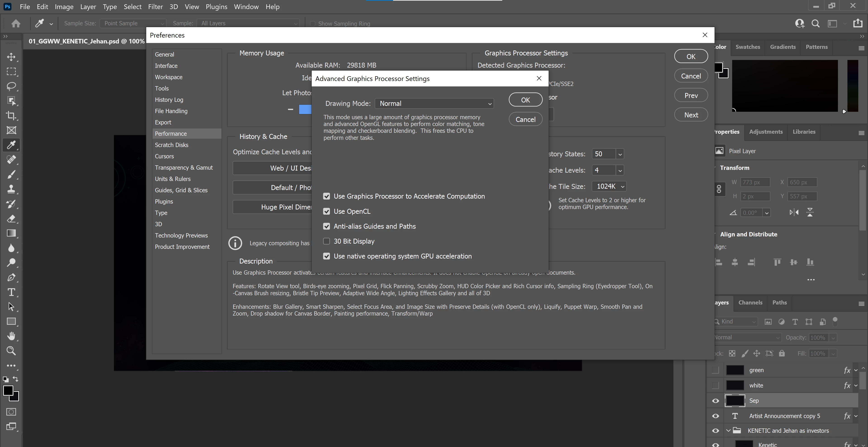Select the Crop tool
868x447 pixels.
pyautogui.click(x=11, y=116)
